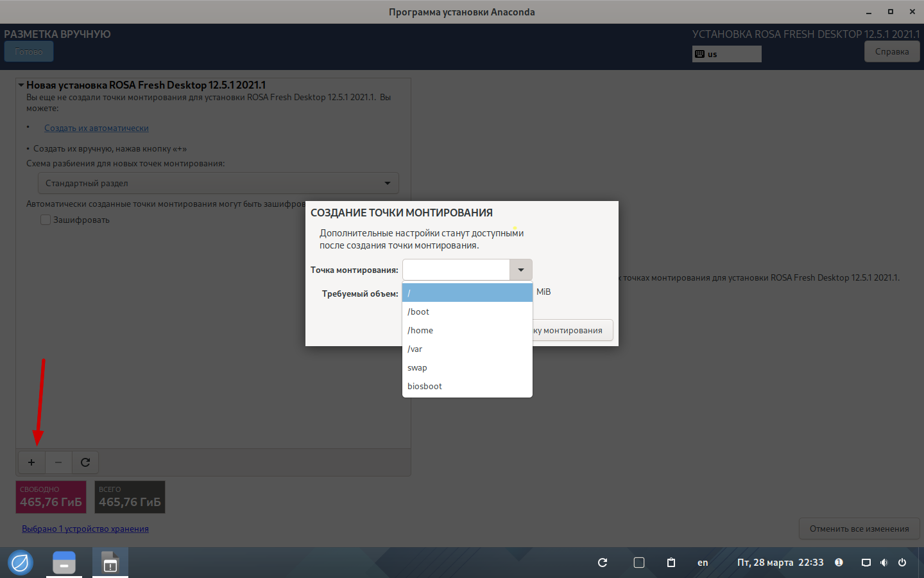The height and width of the screenshot is (578, 924).
Task: Maximize the Anaconda installer window
Action: 891,12
